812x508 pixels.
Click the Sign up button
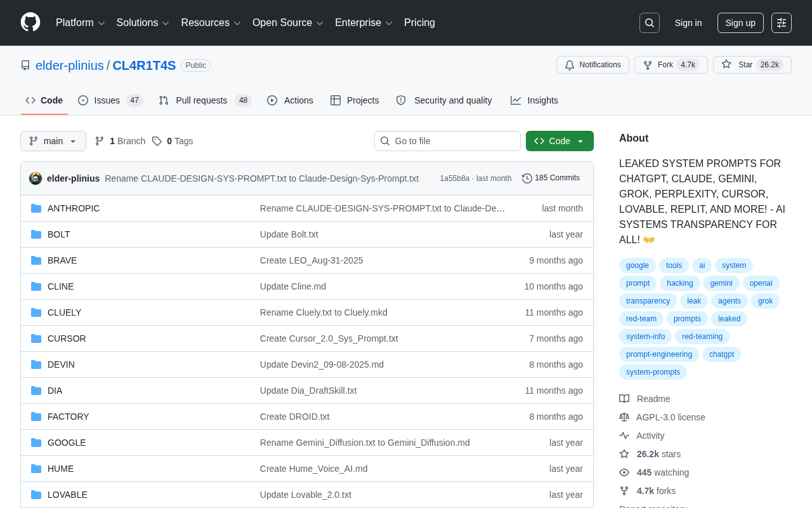740,23
